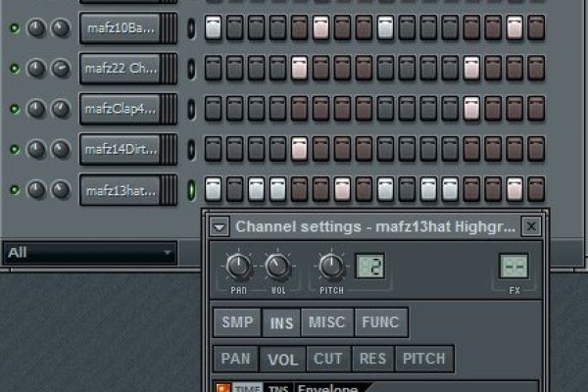Switch to the MISC tab
The image size is (588, 392).
coord(327,322)
